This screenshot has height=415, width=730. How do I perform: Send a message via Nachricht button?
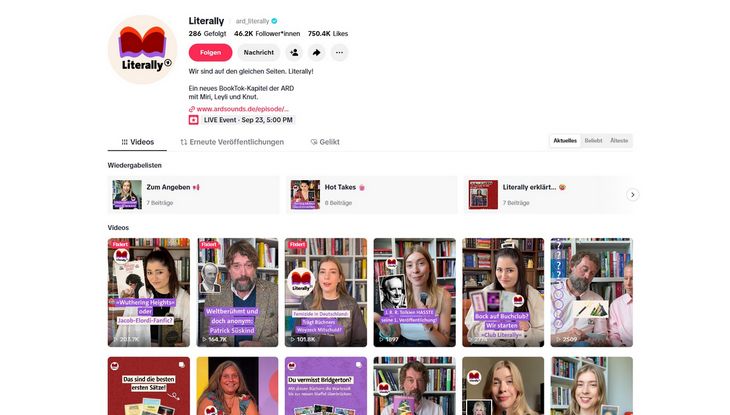(259, 53)
